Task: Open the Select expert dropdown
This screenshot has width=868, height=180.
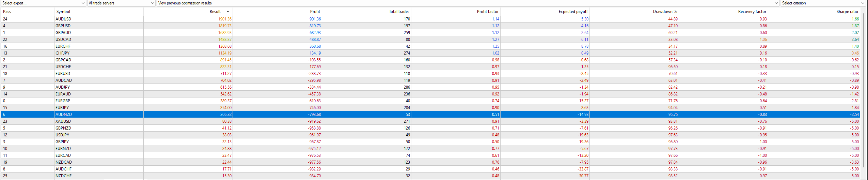Action: click(43, 3)
